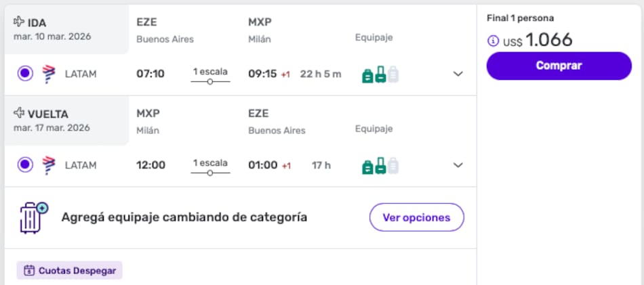This screenshot has height=285, width=644.
Task: Click the Cuotas Despegar badge
Action: pos(70,271)
